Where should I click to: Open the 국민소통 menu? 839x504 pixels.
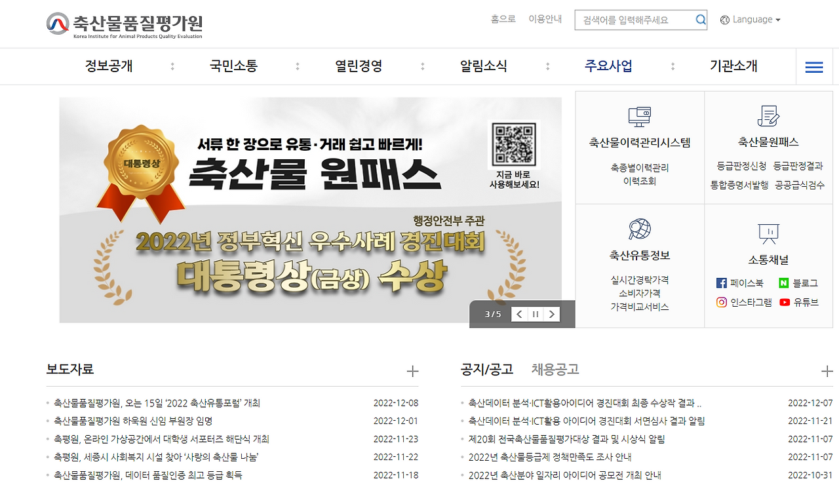click(234, 66)
